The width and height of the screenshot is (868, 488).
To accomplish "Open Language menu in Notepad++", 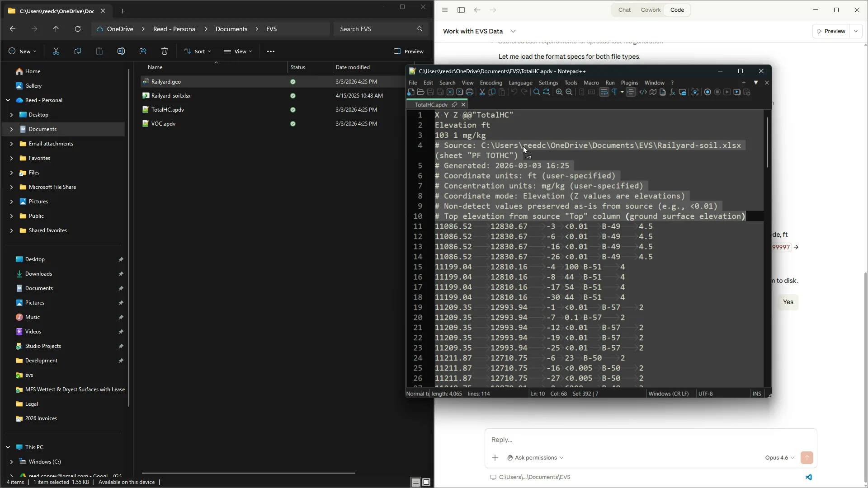I will coord(520,83).
